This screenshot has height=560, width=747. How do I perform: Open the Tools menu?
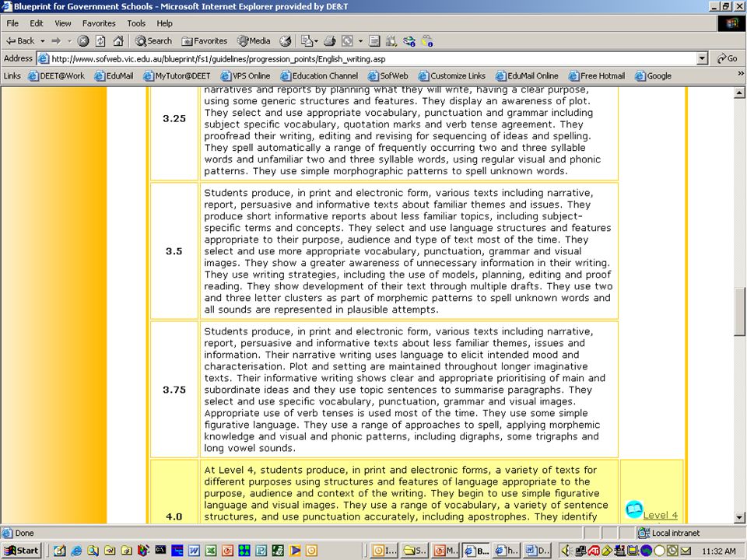(136, 23)
